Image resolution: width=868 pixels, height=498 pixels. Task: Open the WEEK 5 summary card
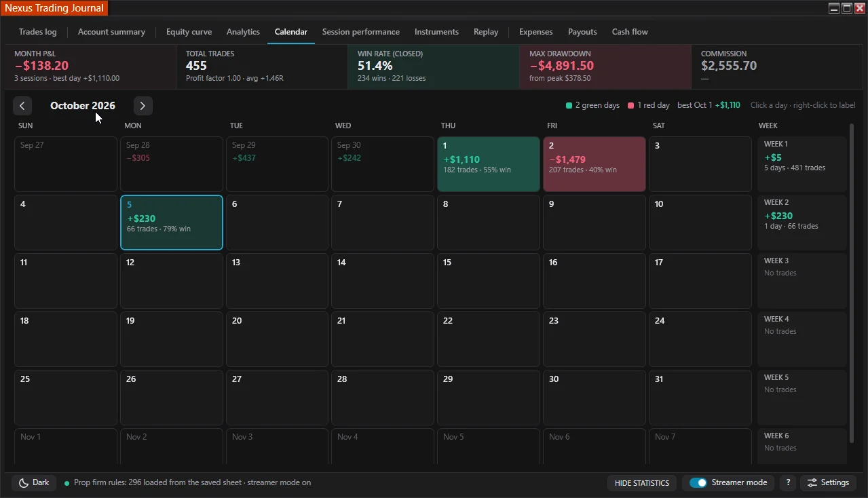click(x=802, y=398)
